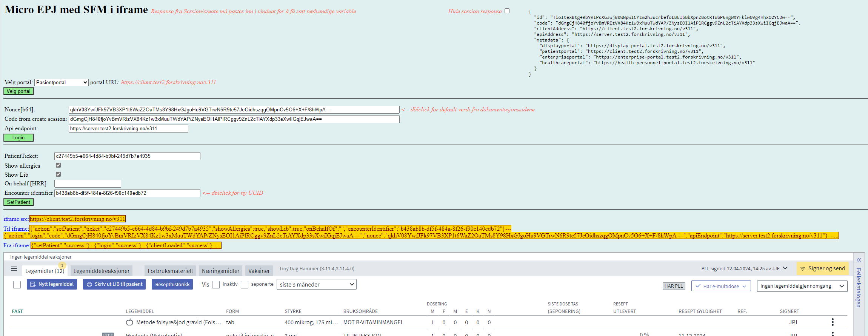The height and width of the screenshot is (336, 868).
Task: Toggle Hide session response checkbox
Action: [507, 11]
